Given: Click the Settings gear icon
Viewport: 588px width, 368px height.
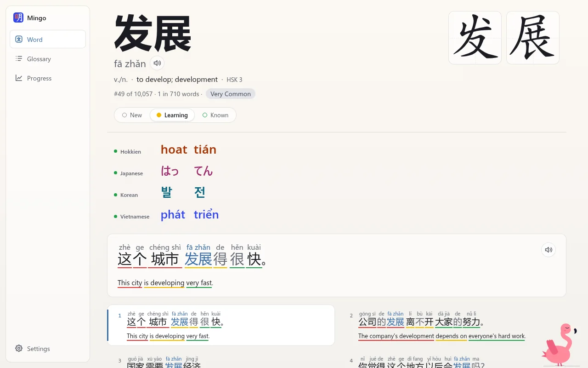Looking at the screenshot, I should (19, 349).
